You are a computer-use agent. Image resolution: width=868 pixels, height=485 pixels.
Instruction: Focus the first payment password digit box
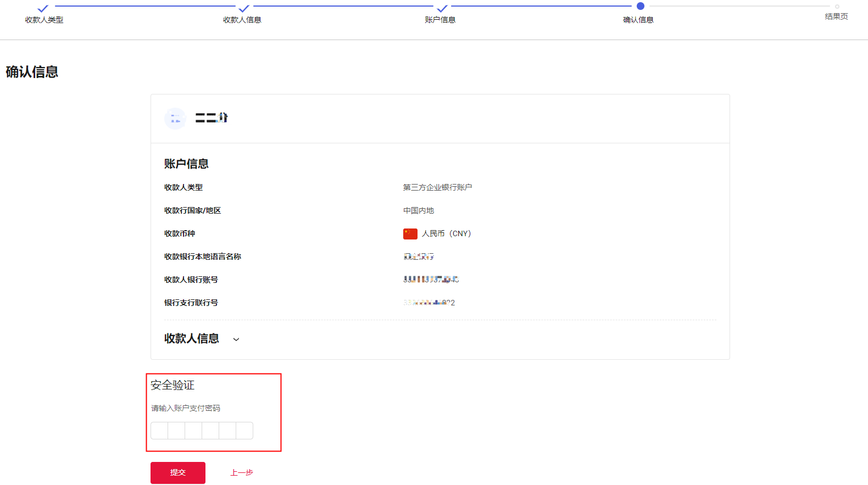tap(159, 431)
